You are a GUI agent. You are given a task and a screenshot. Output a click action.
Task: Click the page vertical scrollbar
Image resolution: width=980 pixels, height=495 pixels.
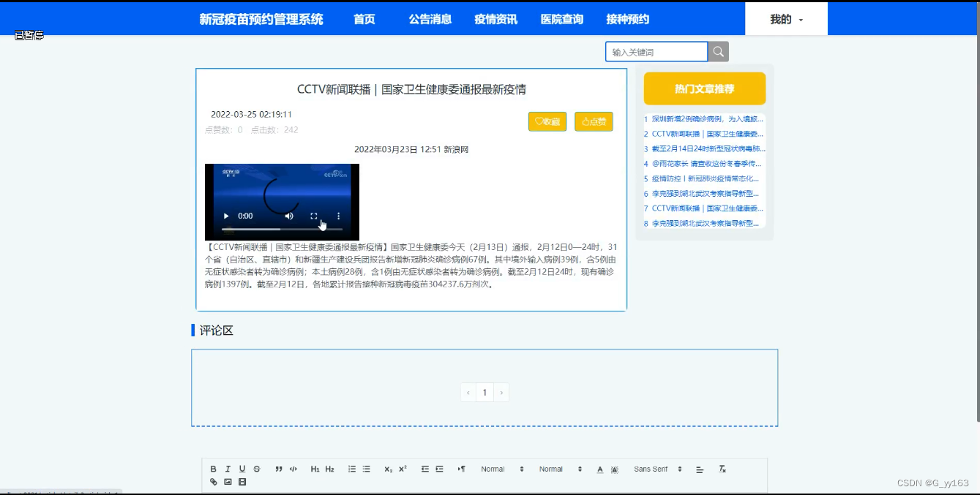(x=977, y=212)
